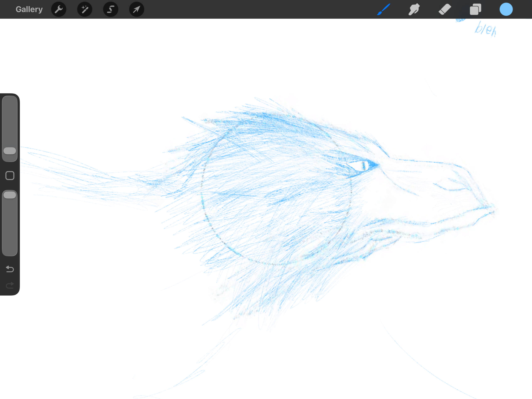Open the light blue active color swatch
532x399 pixels.
click(506, 9)
